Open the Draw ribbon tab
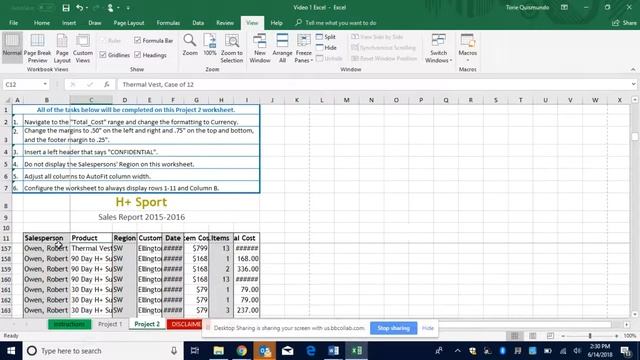 [x=95, y=23]
